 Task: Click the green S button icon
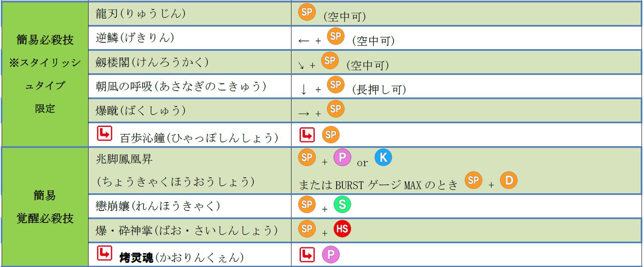click(342, 204)
